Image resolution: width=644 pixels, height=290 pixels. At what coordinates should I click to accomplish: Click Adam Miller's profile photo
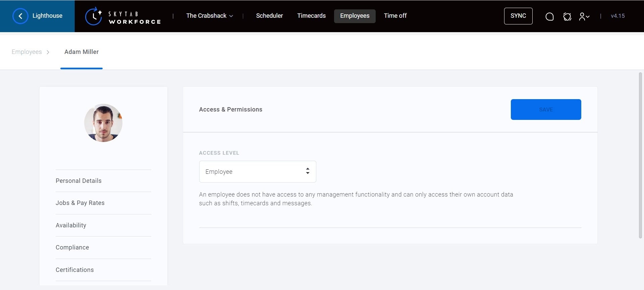click(103, 123)
